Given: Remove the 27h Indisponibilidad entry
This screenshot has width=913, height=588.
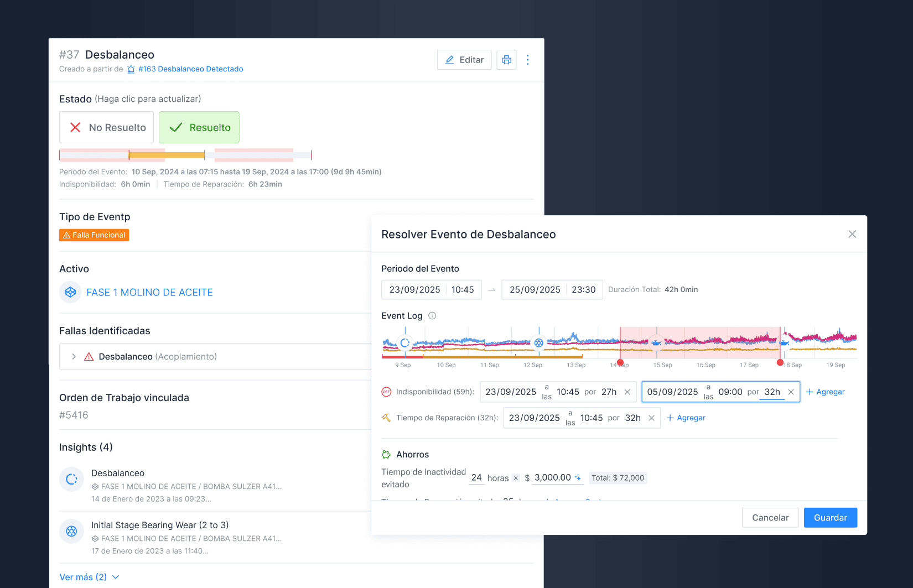Looking at the screenshot, I should (627, 392).
